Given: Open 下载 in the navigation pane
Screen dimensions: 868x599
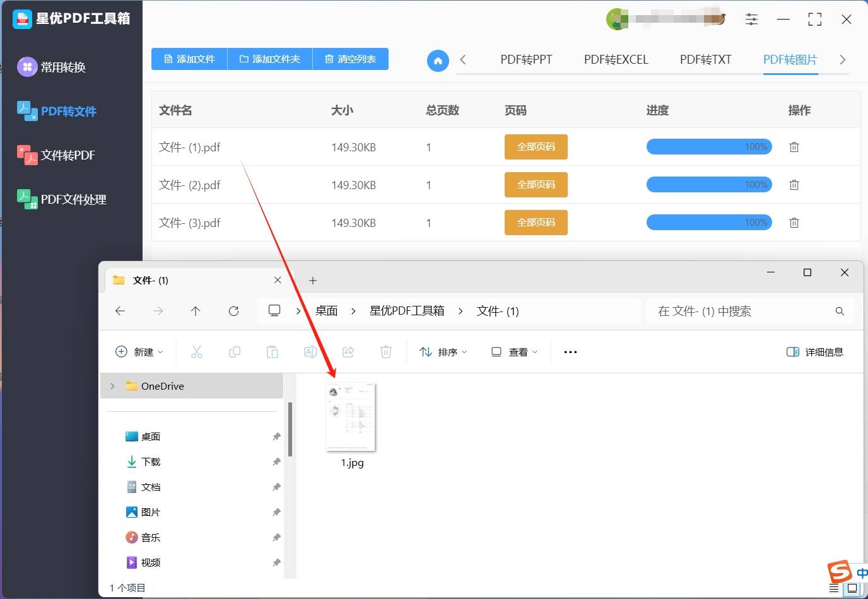Looking at the screenshot, I should pyautogui.click(x=151, y=462).
